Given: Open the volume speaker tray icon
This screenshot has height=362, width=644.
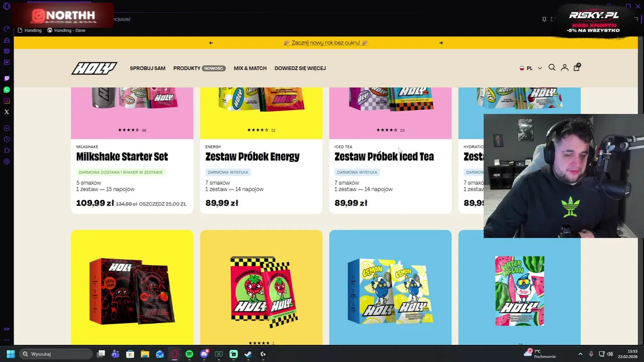Looking at the screenshot, I should (610, 354).
